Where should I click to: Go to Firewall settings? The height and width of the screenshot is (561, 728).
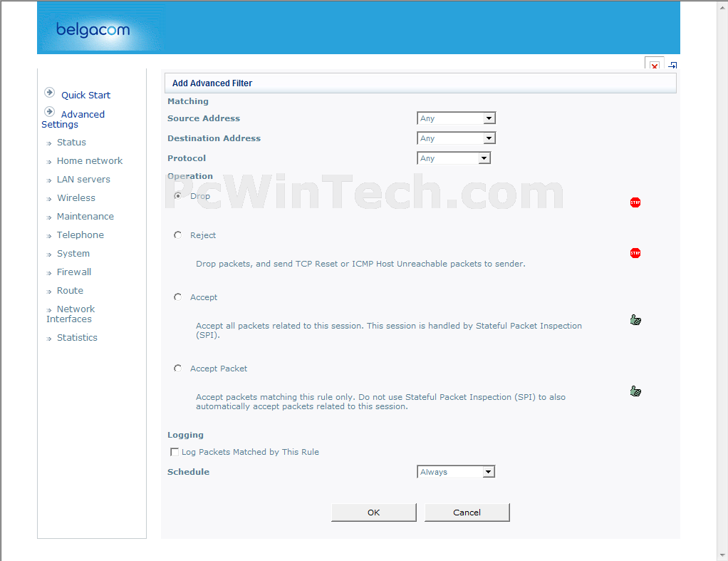click(x=74, y=272)
